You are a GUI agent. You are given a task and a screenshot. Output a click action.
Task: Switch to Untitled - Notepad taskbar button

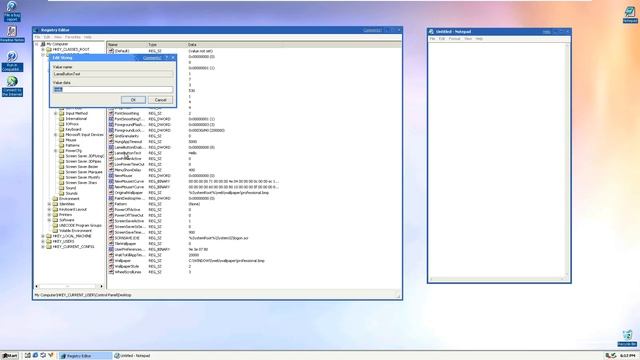point(137,356)
